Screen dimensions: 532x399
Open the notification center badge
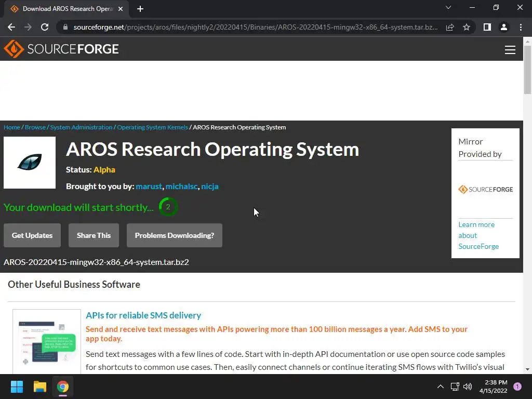[517, 387]
